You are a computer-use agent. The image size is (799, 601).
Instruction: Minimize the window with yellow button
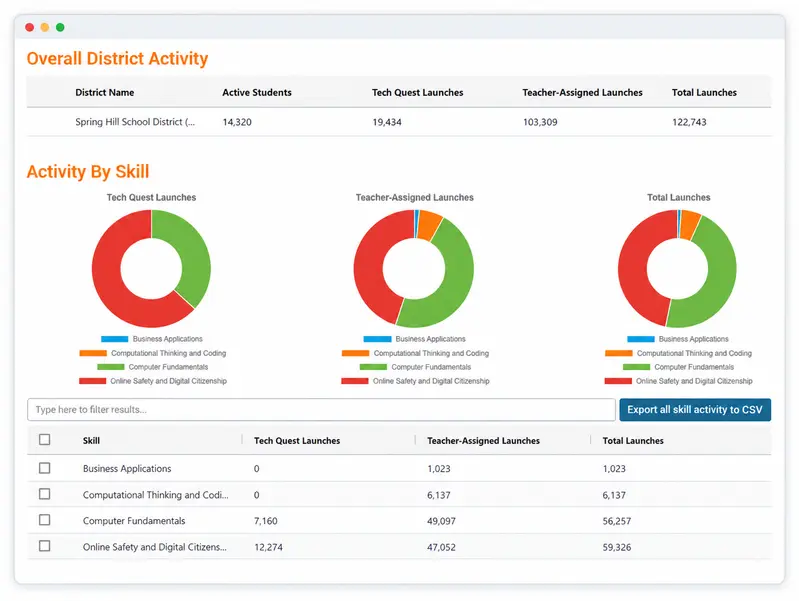45,27
